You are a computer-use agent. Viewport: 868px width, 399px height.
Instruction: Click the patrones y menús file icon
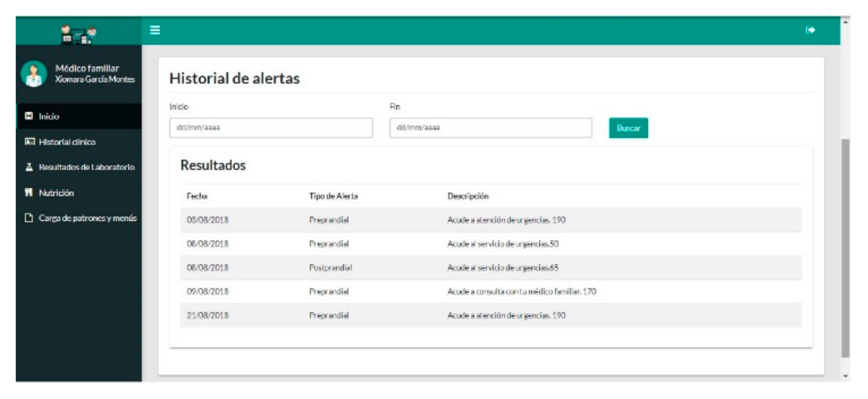(29, 218)
